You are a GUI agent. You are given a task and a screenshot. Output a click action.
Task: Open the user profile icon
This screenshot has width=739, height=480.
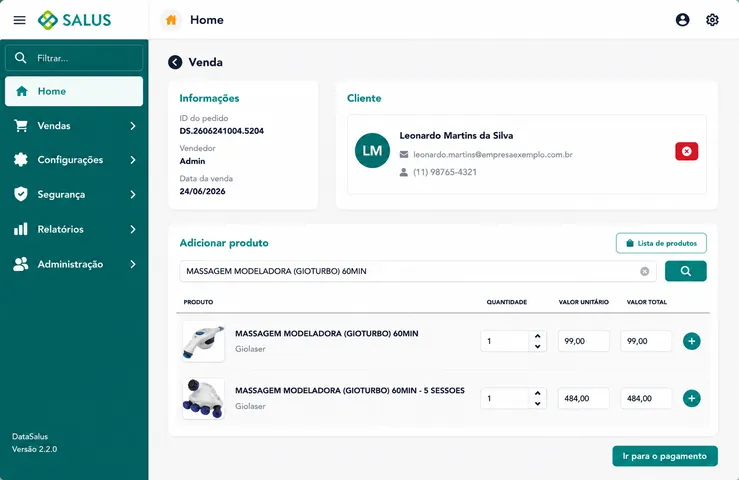682,20
